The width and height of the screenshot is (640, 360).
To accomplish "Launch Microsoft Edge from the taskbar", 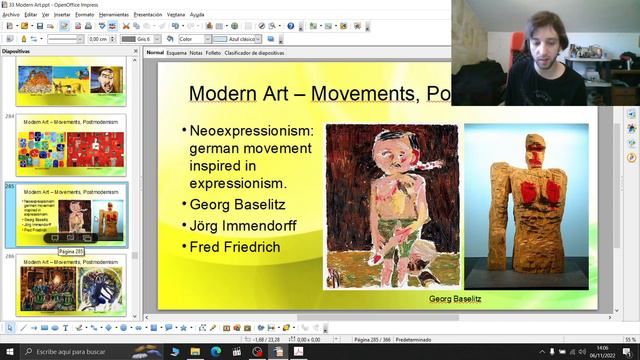I will point(216,351).
